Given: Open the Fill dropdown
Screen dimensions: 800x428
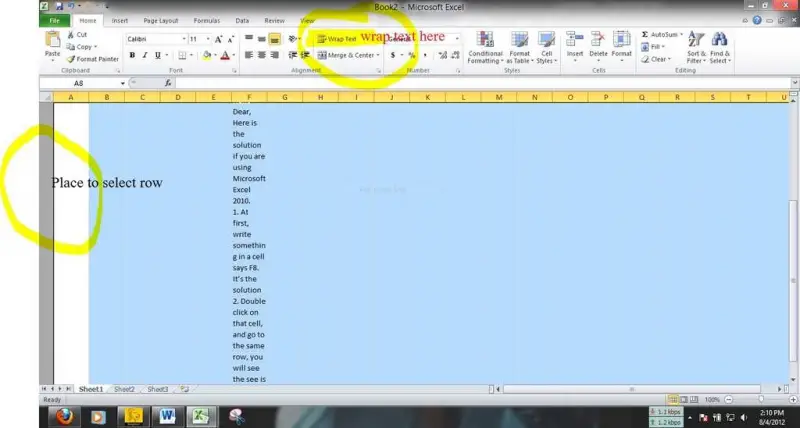Looking at the screenshot, I should (x=654, y=46).
